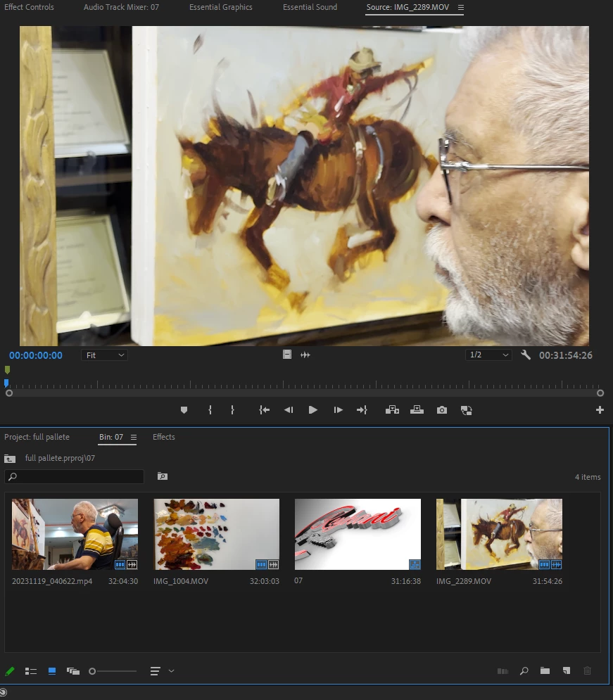Click the blue playhead timecode 00:00:00:00

point(36,355)
